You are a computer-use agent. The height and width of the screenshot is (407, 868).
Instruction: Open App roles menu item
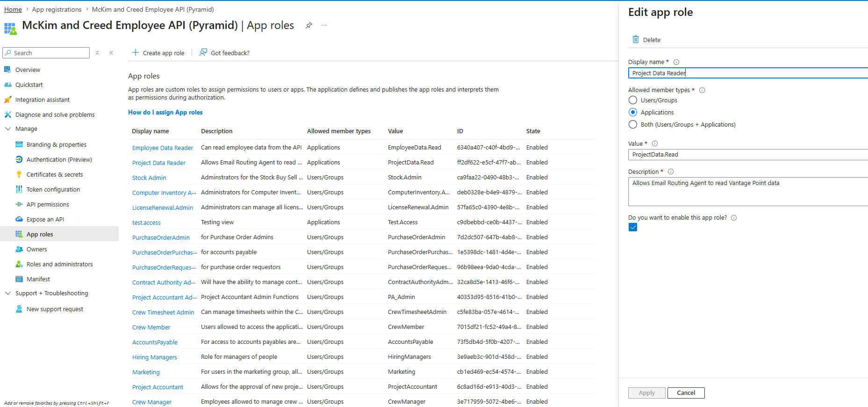pos(59,234)
